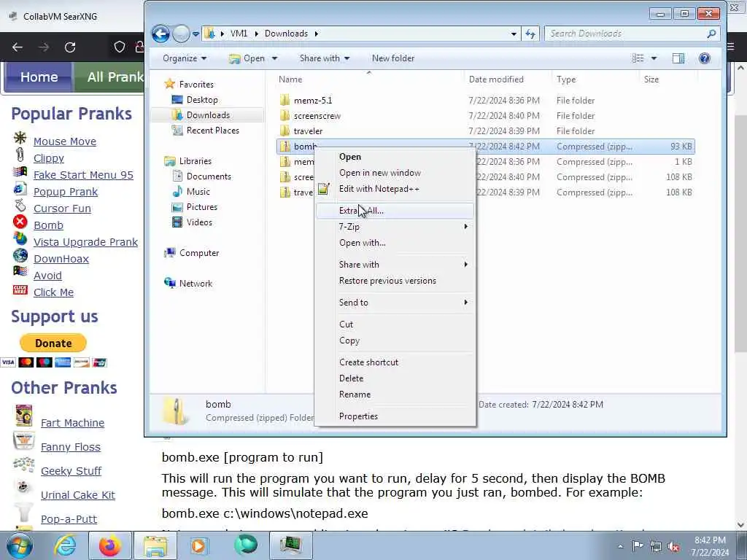Viewport: 747px width, 560px height.
Task: Open Windows Media Player from taskbar
Action: click(x=198, y=545)
